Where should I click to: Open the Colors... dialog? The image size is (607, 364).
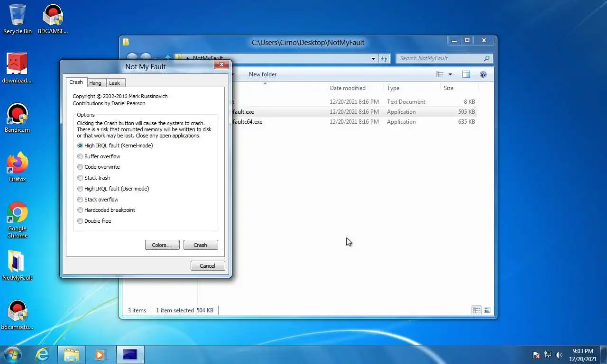pos(162,245)
